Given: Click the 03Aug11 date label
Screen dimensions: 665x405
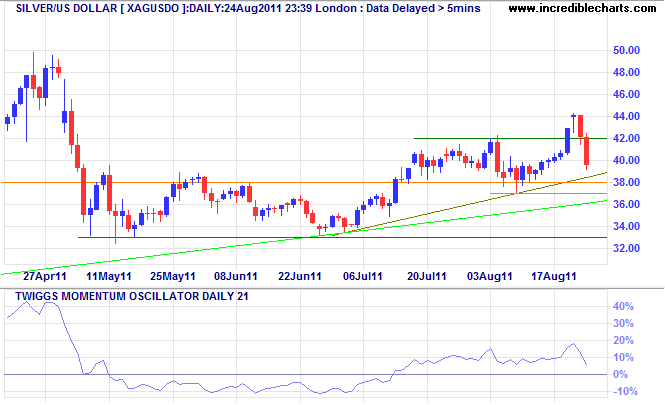Looking at the screenshot, I should click(x=490, y=277).
